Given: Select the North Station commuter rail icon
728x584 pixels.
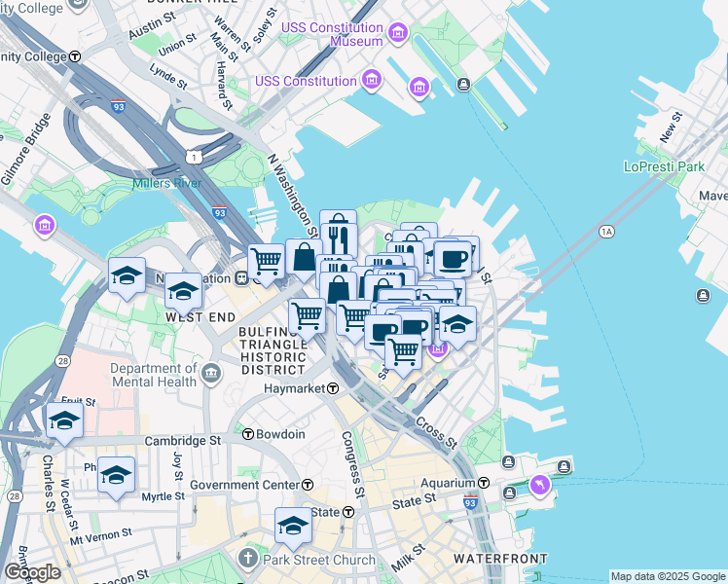Looking at the screenshot, I should 241,278.
